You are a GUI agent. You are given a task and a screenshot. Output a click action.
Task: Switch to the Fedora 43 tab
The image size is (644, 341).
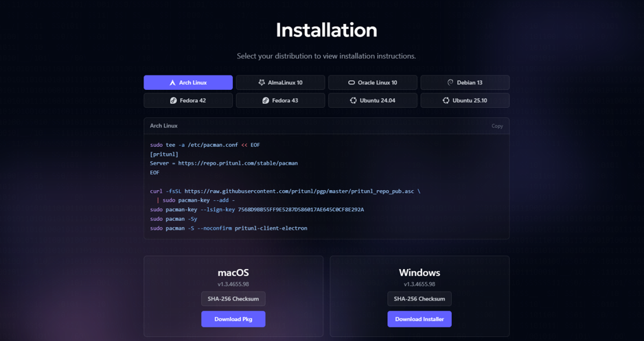(281, 101)
